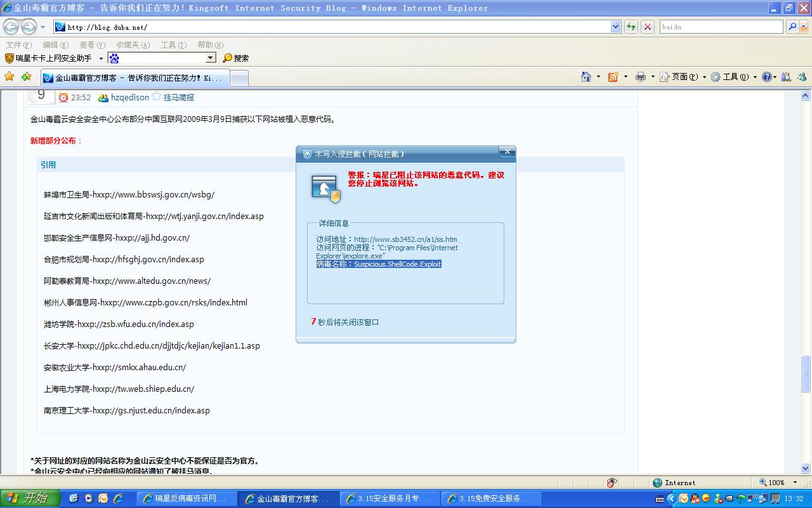Click the star icon before 挂马简报
This screenshot has width=812, height=508.
coord(156,97)
